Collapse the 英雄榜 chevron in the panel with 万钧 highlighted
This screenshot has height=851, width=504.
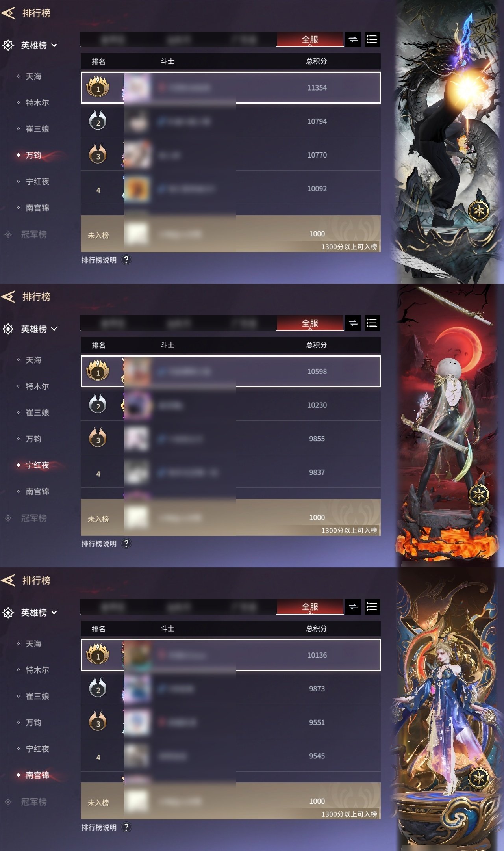pyautogui.click(x=54, y=45)
